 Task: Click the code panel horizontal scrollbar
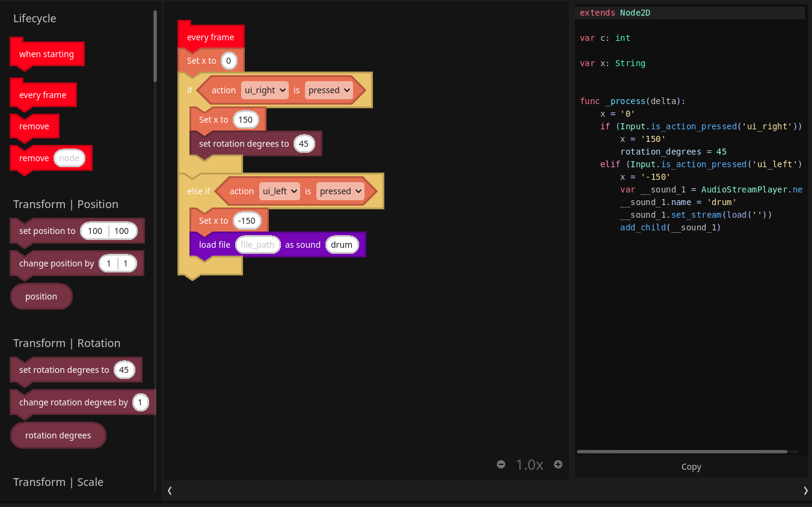click(681, 452)
